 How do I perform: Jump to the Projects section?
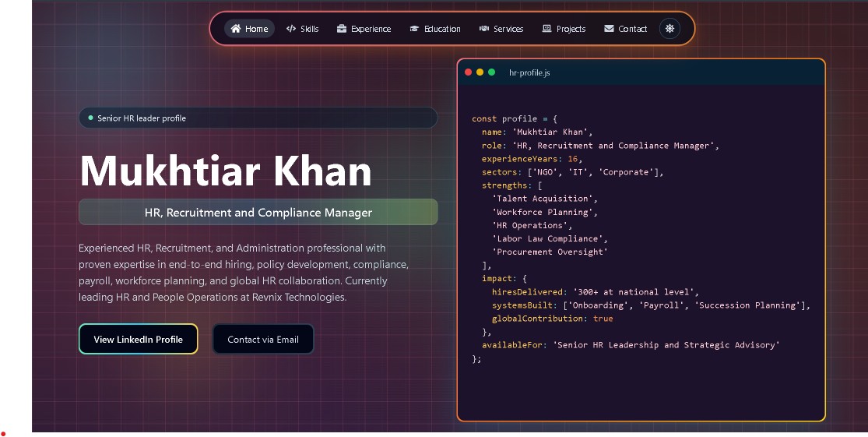click(564, 28)
